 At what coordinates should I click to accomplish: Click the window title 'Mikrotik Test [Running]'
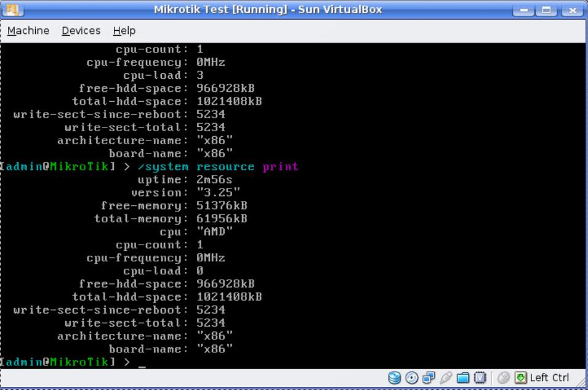click(220, 9)
